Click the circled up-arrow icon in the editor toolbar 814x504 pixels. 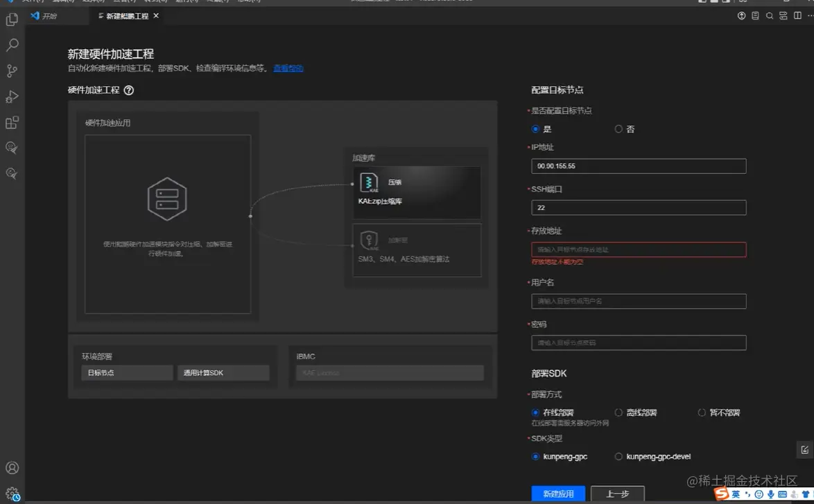pos(741,15)
